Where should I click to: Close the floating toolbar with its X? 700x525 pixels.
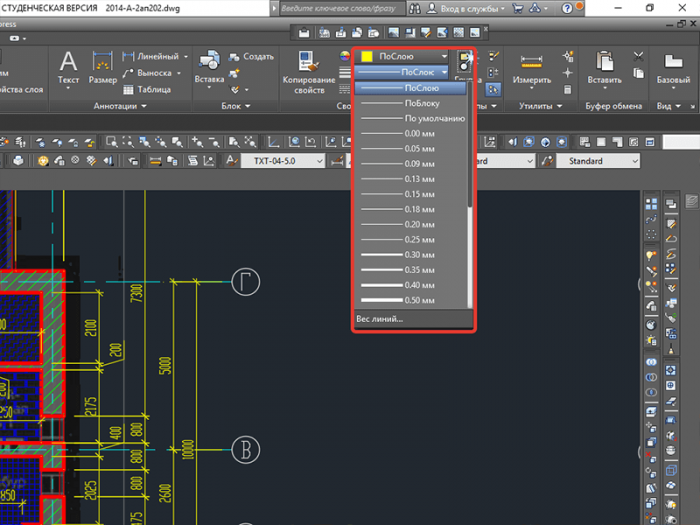tap(486, 29)
